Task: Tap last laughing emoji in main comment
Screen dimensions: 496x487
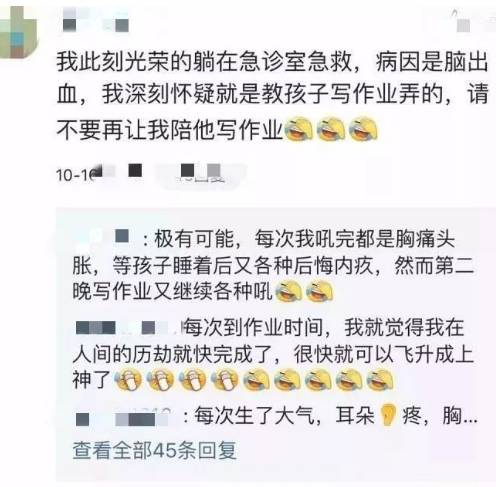Action: [363, 128]
